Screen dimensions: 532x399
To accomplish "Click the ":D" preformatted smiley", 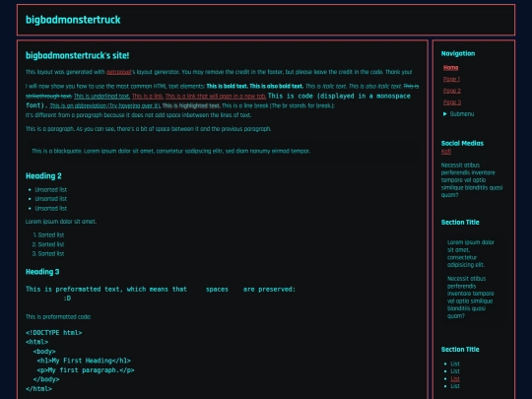I will pos(67,299).
